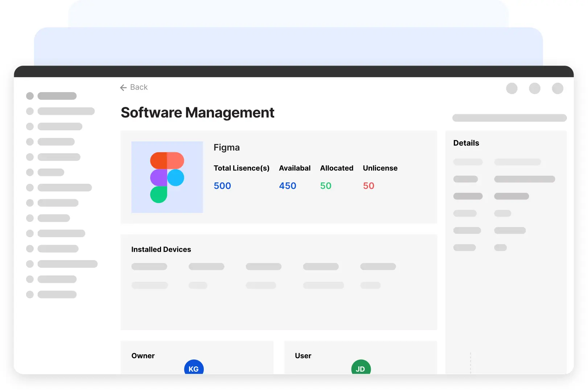588x392 pixels.
Task: Click the Owner card label
Action: coord(143,356)
